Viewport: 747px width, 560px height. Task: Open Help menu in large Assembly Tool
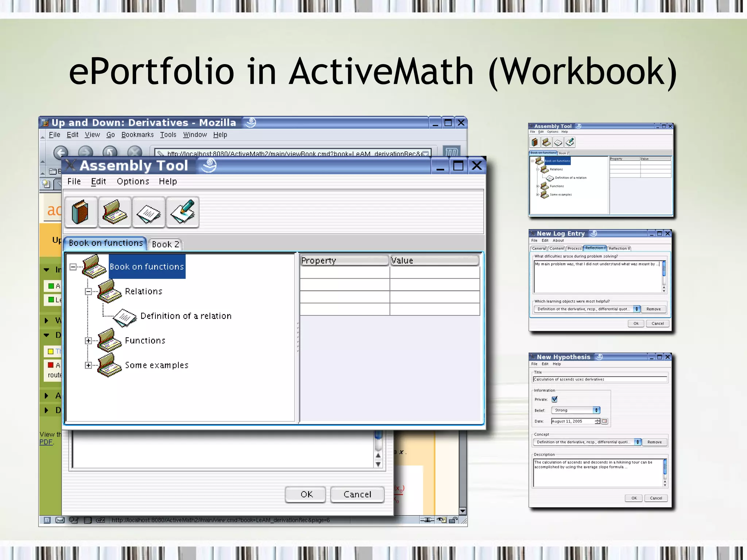(168, 182)
